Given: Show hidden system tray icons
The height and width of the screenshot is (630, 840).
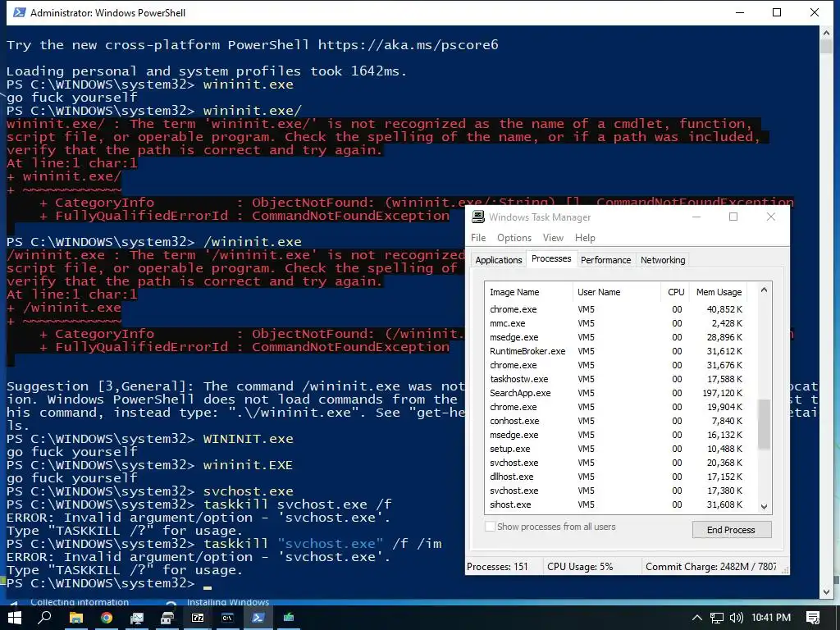Looking at the screenshot, I should tap(697, 618).
